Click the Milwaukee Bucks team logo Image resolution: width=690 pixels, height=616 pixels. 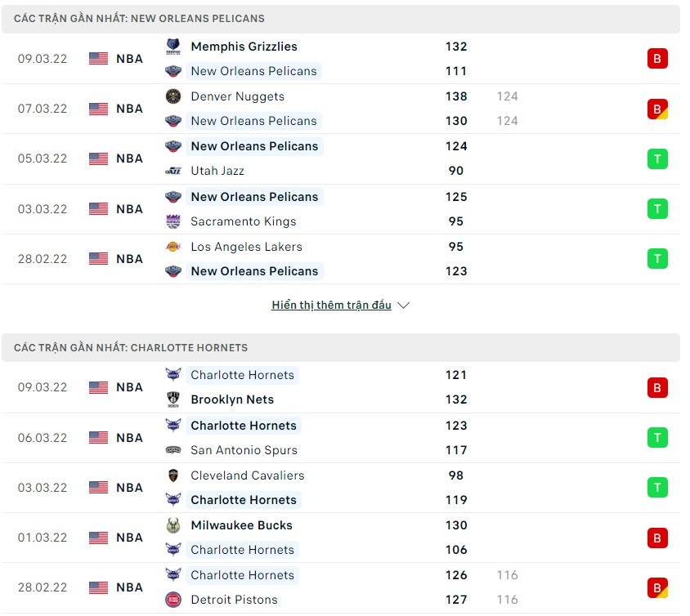[x=172, y=525]
